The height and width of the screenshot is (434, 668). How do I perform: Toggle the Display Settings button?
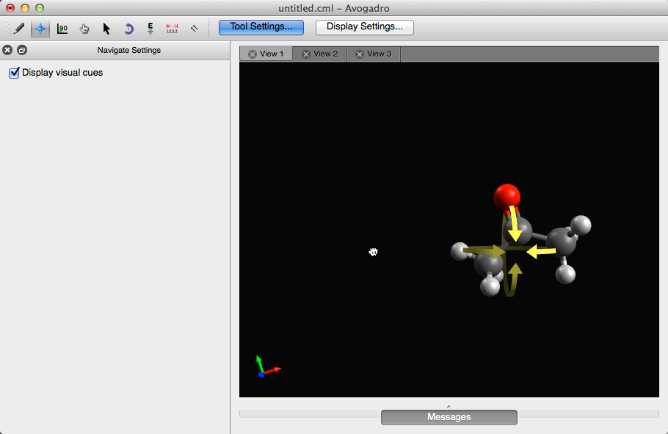point(364,27)
